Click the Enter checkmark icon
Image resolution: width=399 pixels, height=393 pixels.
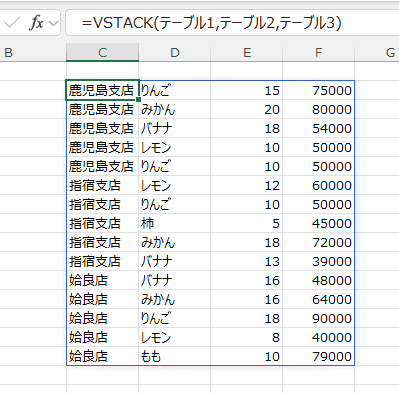[12, 23]
